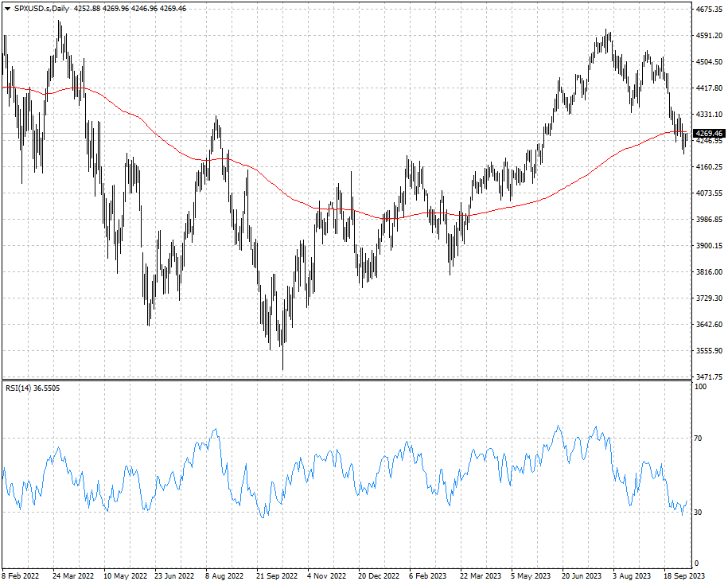728x585 pixels.
Task: Click the 18 Sep 2023 date label
Action: (x=684, y=576)
